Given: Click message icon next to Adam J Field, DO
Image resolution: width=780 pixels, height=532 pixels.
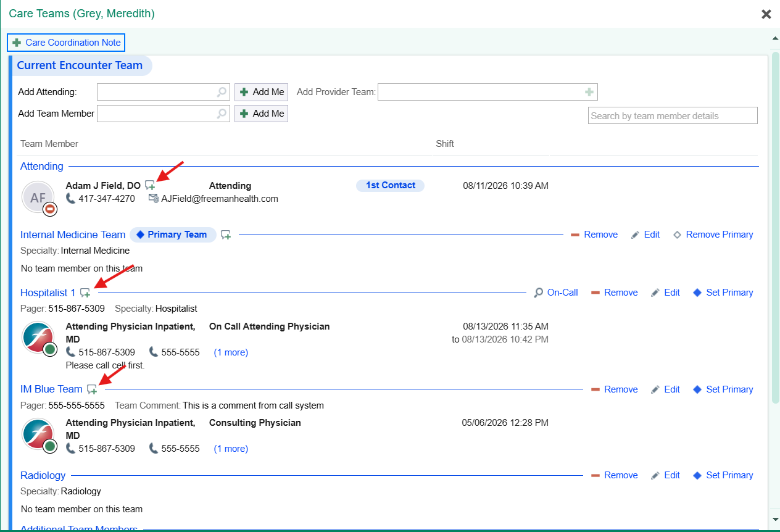Looking at the screenshot, I should click(x=150, y=185).
